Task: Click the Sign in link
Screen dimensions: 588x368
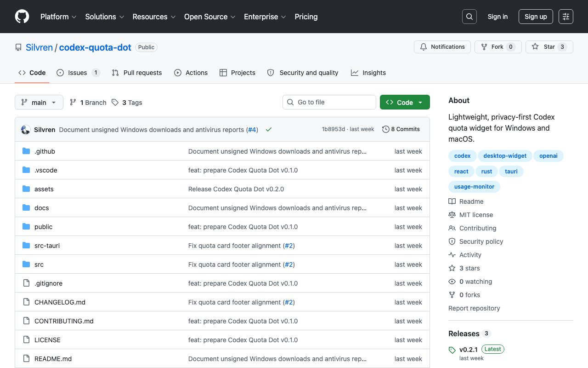Action: 498,17
